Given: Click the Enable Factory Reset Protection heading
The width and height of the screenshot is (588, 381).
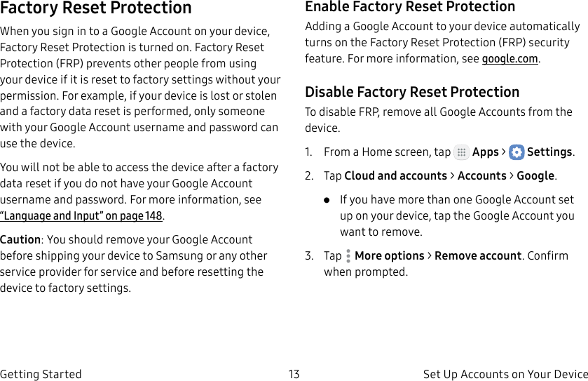Looking at the screenshot, I should (x=410, y=7).
